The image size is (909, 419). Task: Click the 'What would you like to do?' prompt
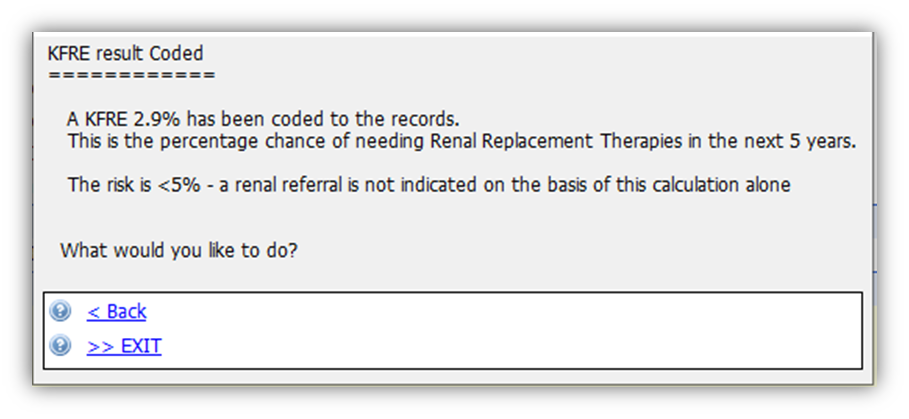[x=179, y=251]
